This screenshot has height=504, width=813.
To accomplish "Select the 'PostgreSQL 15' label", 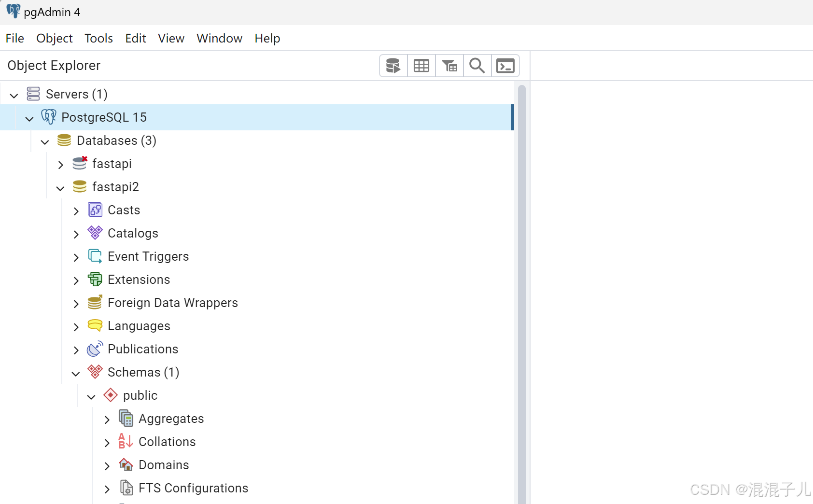I will [104, 117].
